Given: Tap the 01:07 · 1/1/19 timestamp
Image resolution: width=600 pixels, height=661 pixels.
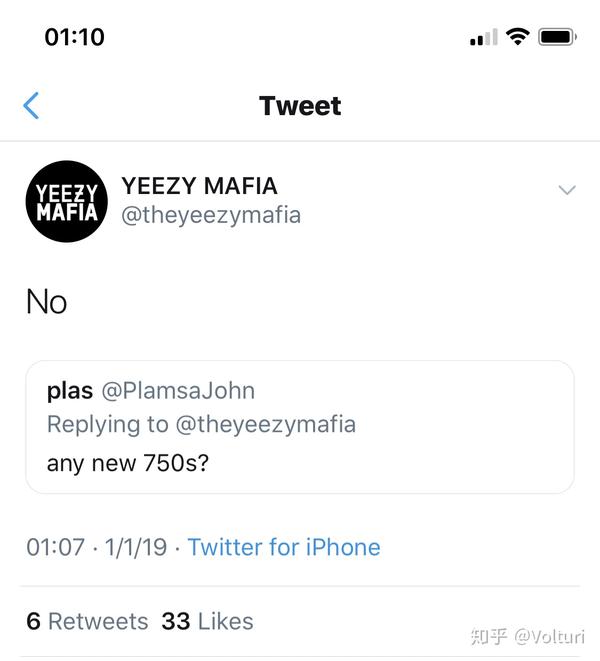Looking at the screenshot, I should pos(98,547).
